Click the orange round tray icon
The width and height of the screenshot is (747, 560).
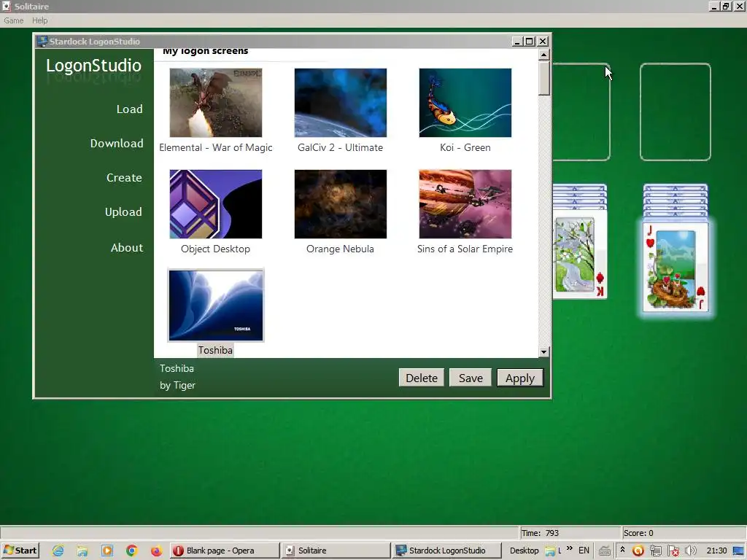click(x=638, y=551)
